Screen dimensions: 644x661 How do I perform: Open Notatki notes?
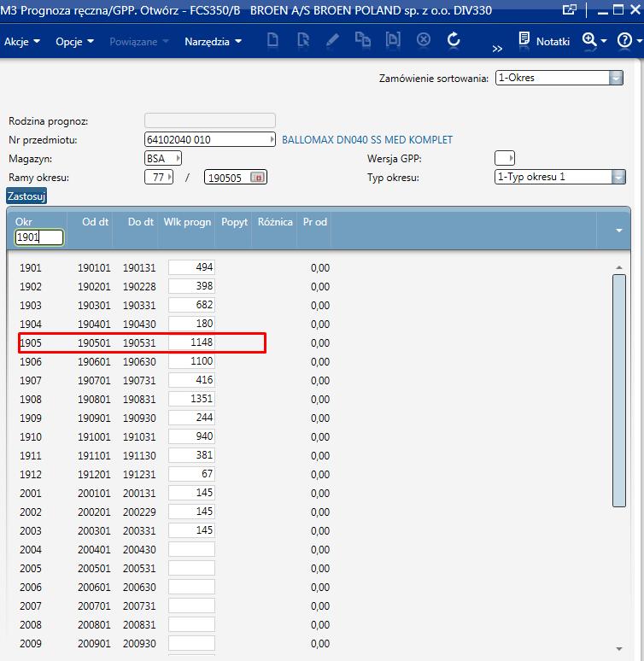point(544,41)
